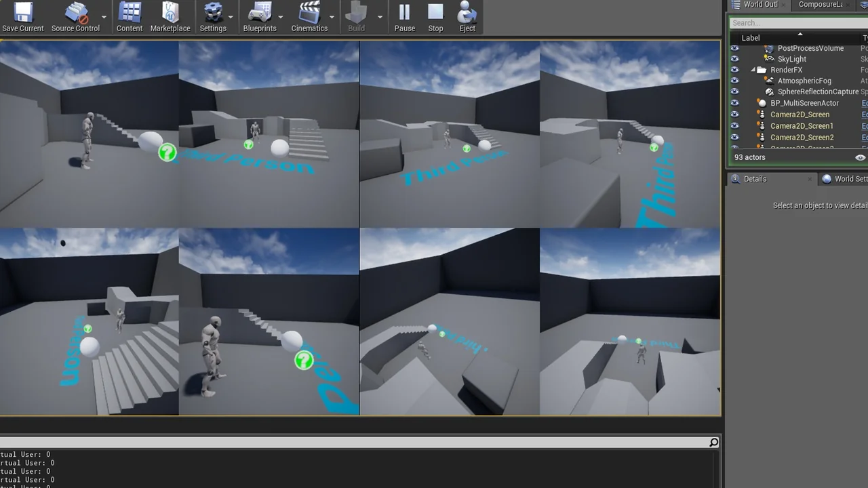Open the ComposureLayers tab
Viewport: 868px width, 488px height.
(821, 4)
